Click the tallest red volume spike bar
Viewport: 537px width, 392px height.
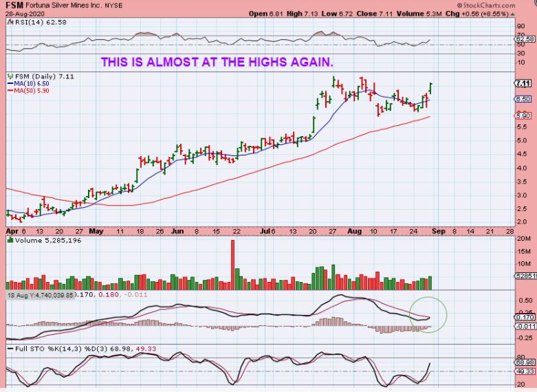[x=233, y=265]
